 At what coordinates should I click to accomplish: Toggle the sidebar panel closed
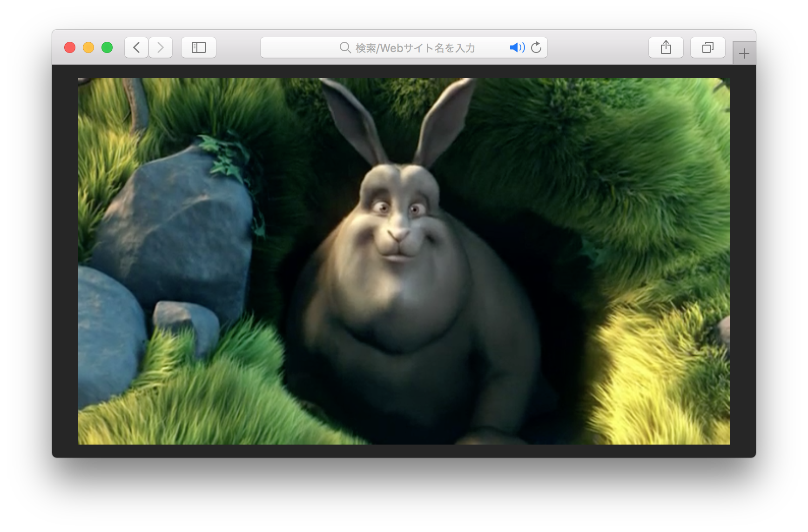[x=199, y=47]
